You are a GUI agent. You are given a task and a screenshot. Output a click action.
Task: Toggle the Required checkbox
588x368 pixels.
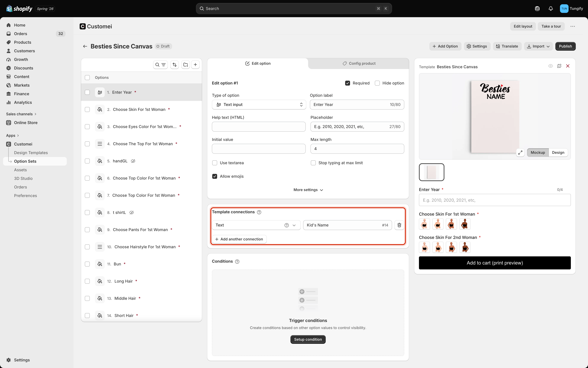point(347,83)
